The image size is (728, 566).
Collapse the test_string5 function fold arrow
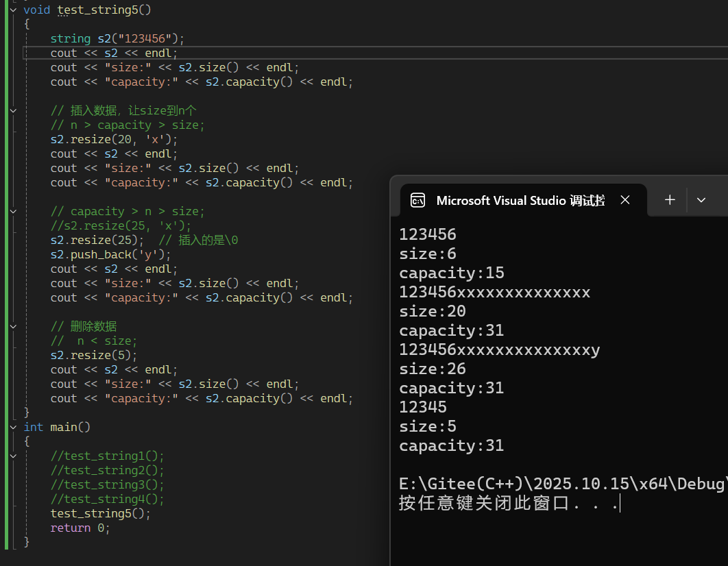13,10
